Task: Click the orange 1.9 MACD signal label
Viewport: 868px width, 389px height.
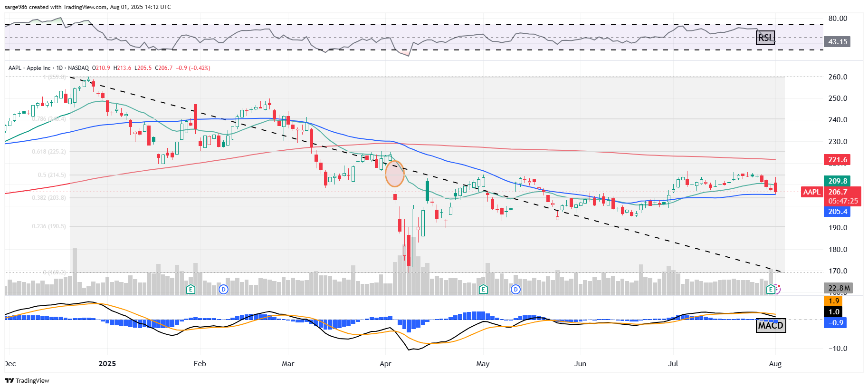Action: (834, 301)
